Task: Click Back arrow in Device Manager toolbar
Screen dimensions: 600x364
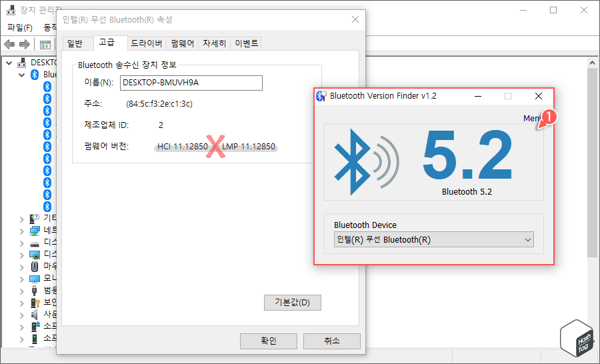Action: point(9,45)
